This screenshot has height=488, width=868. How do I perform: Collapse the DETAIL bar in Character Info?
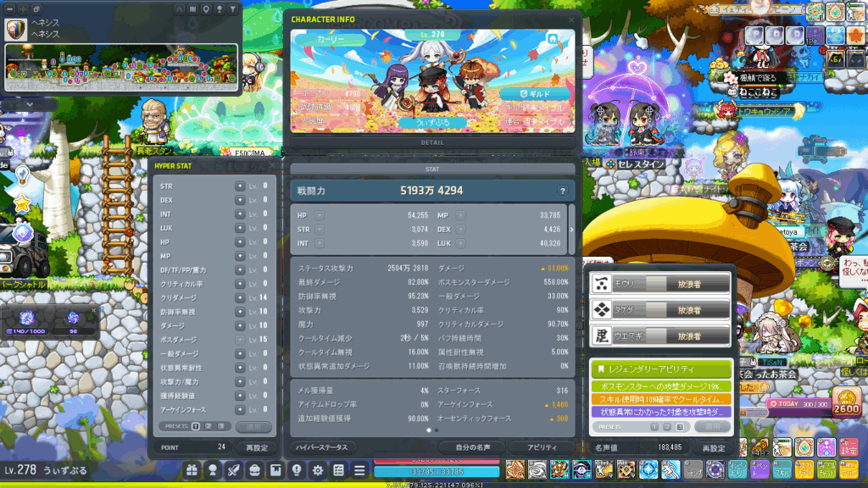tap(432, 142)
